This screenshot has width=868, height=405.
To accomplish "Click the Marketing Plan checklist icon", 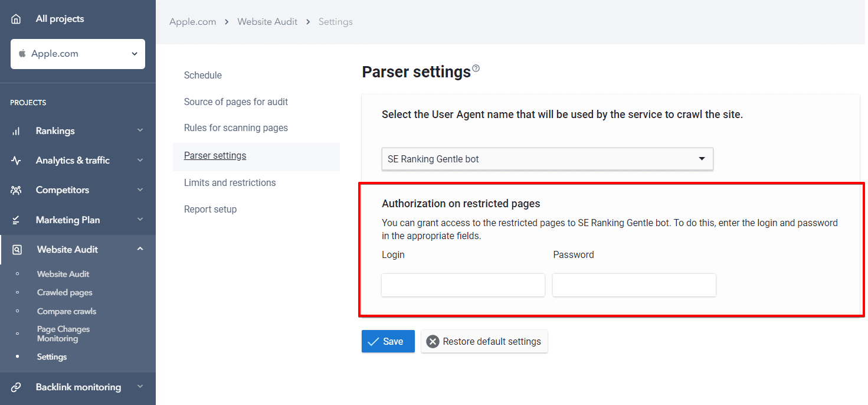I will coord(16,220).
